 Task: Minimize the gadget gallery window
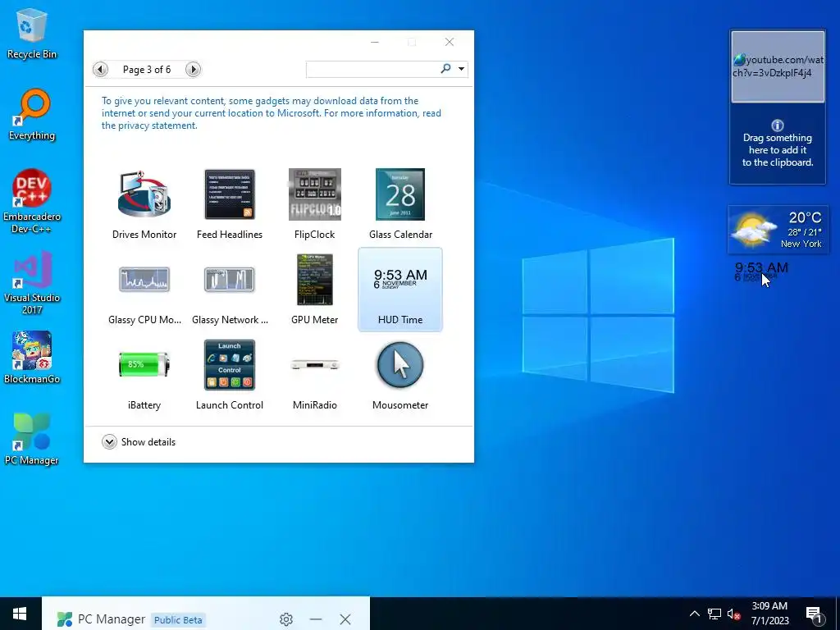point(375,42)
